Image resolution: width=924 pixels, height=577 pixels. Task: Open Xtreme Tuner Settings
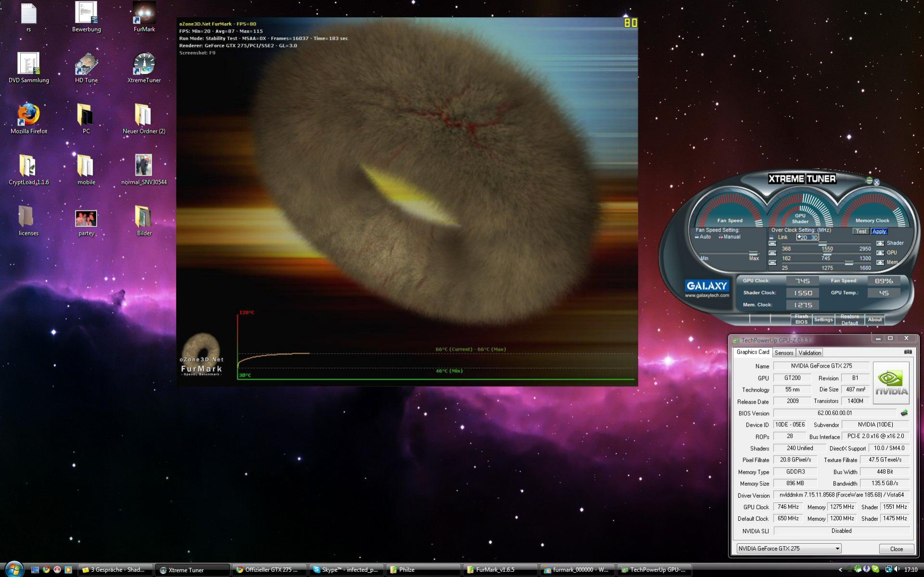pos(823,320)
